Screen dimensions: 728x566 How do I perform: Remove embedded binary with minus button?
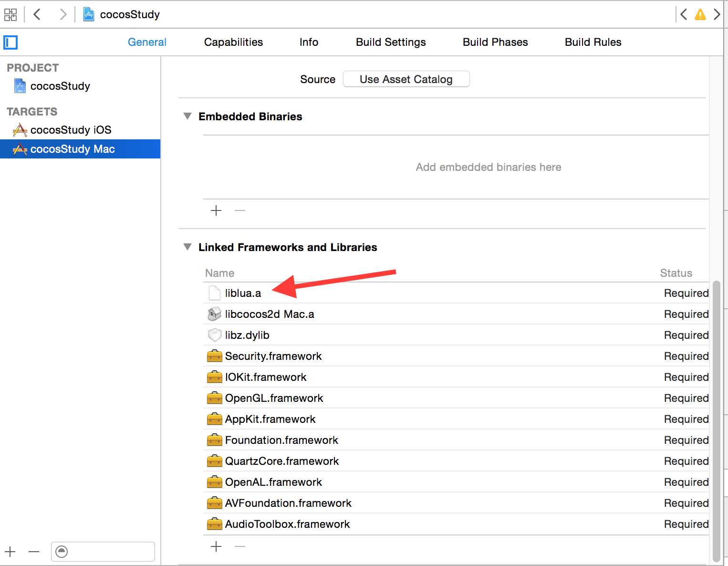click(x=240, y=210)
